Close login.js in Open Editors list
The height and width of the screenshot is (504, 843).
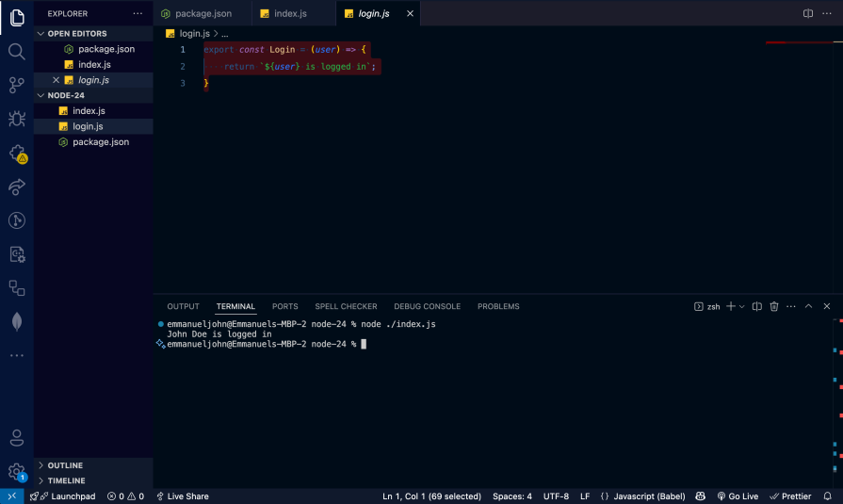pos(56,80)
